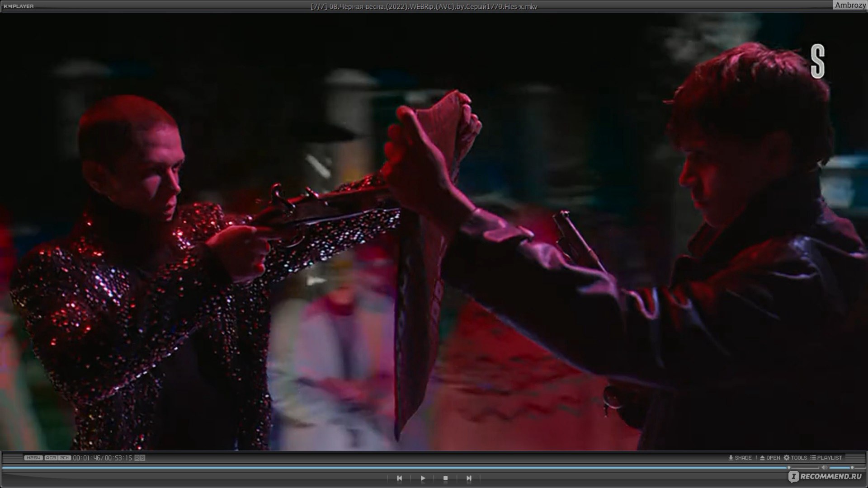The height and width of the screenshot is (488, 868).
Task: Click the 2CH channel badge
Action: [x=65, y=458]
